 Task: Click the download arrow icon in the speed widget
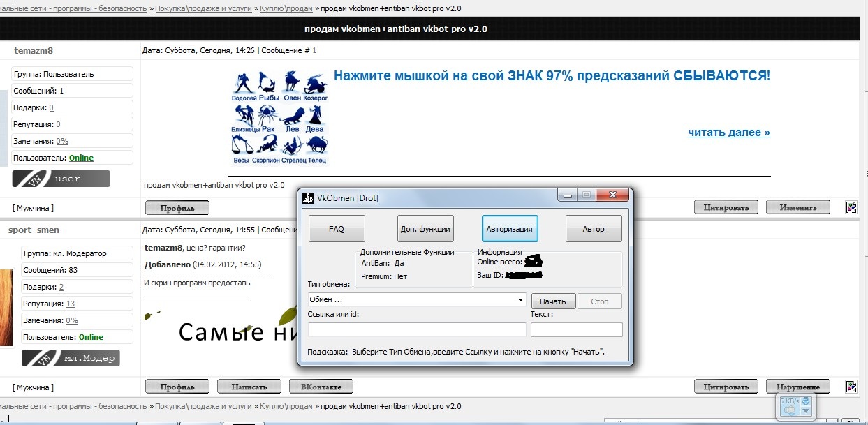pos(806,401)
